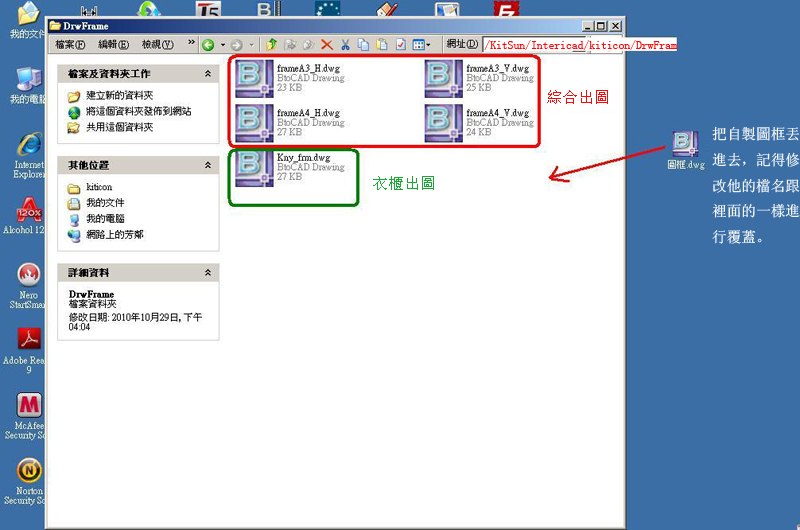Viewport: 800px width, 530px height.
Task: Collapse the 檔案及資料夾工作 panel
Action: coord(208,74)
